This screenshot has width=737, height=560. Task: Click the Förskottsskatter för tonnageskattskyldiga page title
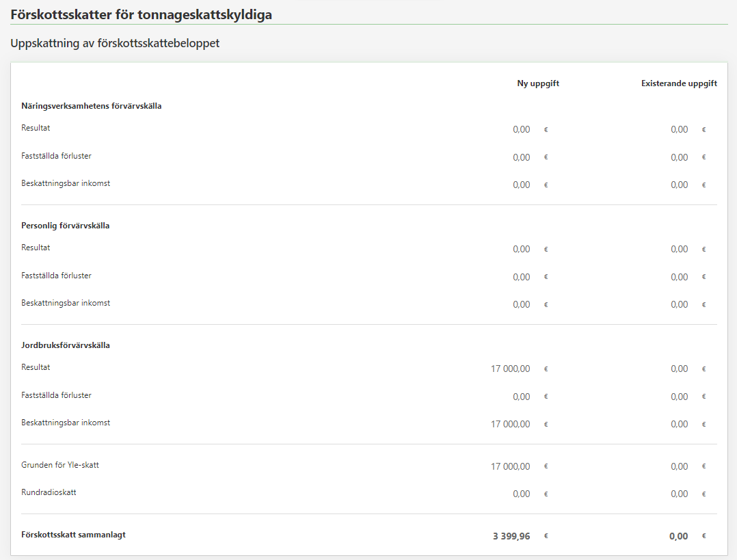coord(141,14)
